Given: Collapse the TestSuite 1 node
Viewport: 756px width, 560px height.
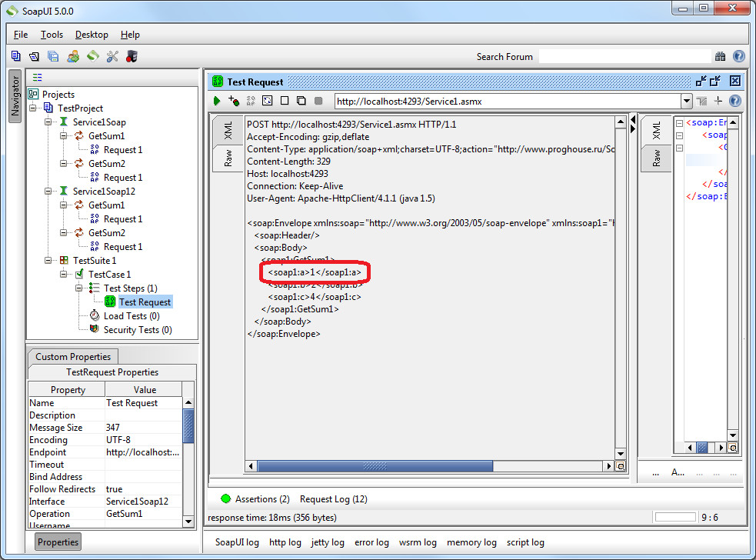Looking at the screenshot, I should pyautogui.click(x=48, y=261).
